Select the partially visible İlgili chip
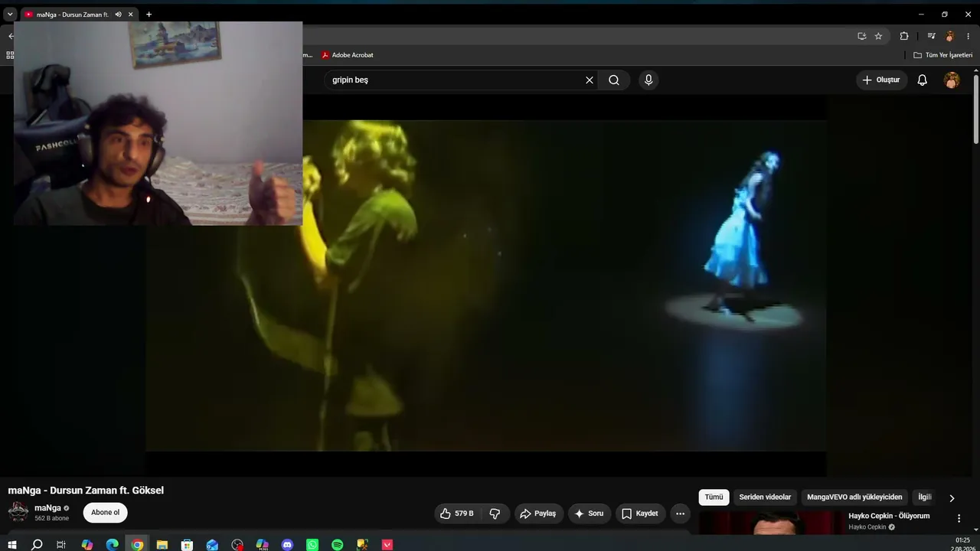This screenshot has width=980, height=551. click(x=925, y=497)
